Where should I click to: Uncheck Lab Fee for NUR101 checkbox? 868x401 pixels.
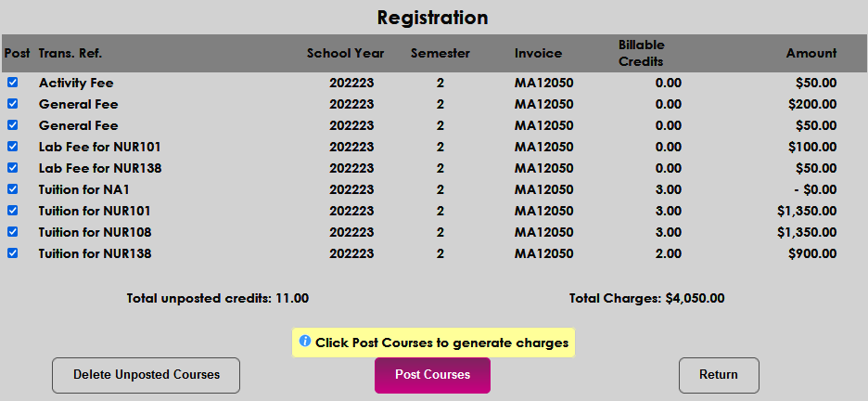[13, 147]
